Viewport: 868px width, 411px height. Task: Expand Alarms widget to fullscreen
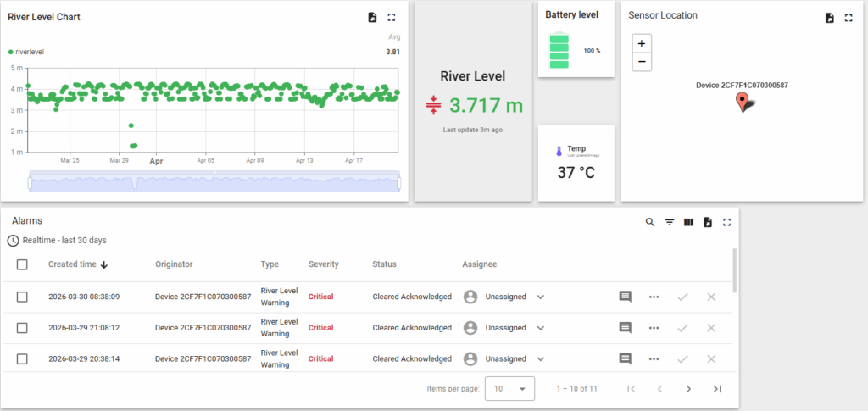726,222
